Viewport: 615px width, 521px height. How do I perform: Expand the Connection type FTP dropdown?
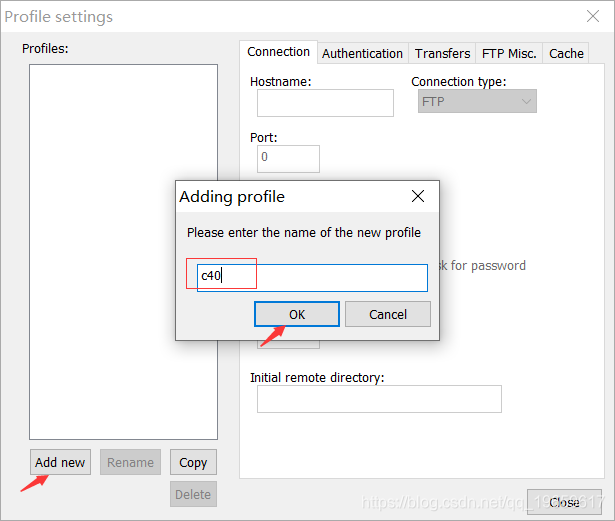[477, 102]
